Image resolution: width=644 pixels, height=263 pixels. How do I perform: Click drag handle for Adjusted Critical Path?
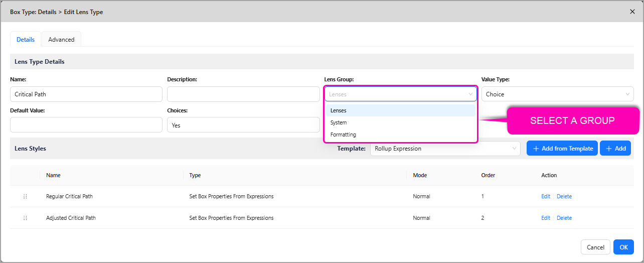(x=25, y=218)
